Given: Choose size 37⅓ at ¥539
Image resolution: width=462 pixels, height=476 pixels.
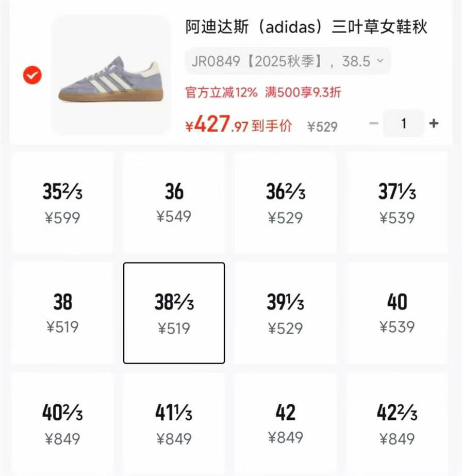Looking at the screenshot, I should (x=397, y=203).
